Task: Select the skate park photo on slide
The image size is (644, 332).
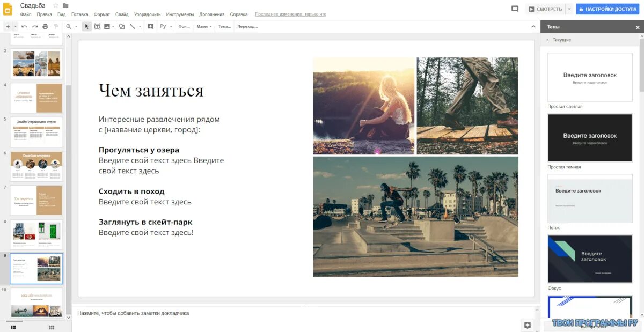Action: tap(416, 217)
